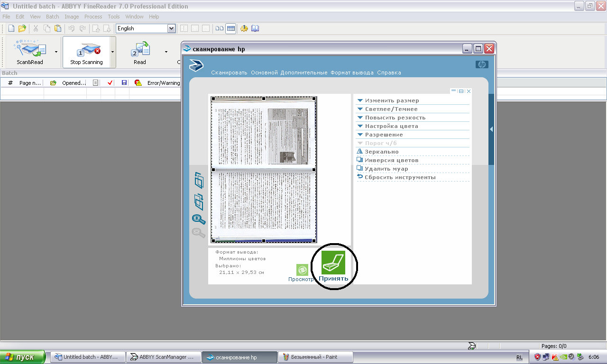The height and width of the screenshot is (364, 607).
Task: Switch to two-page view toolbar toggle
Action: (220, 28)
